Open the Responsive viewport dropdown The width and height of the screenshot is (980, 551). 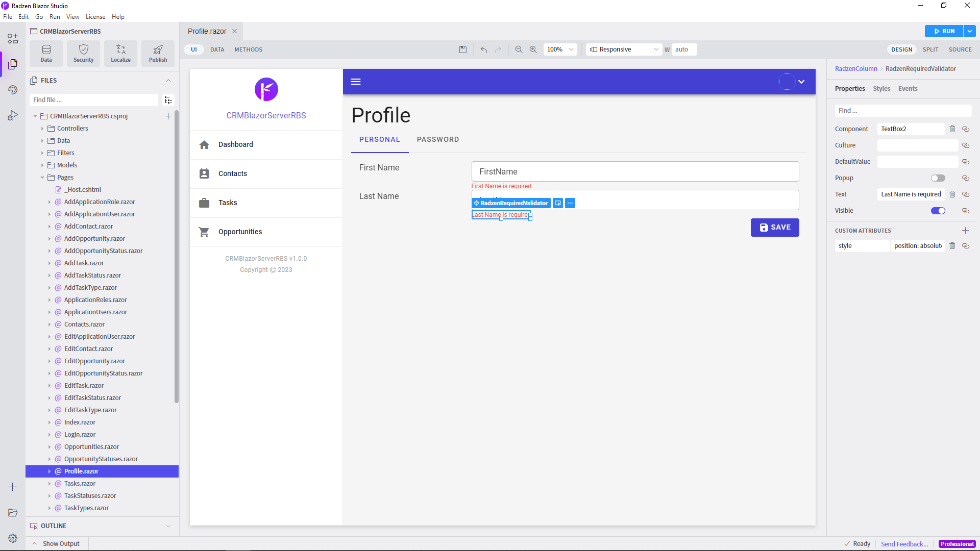point(624,49)
